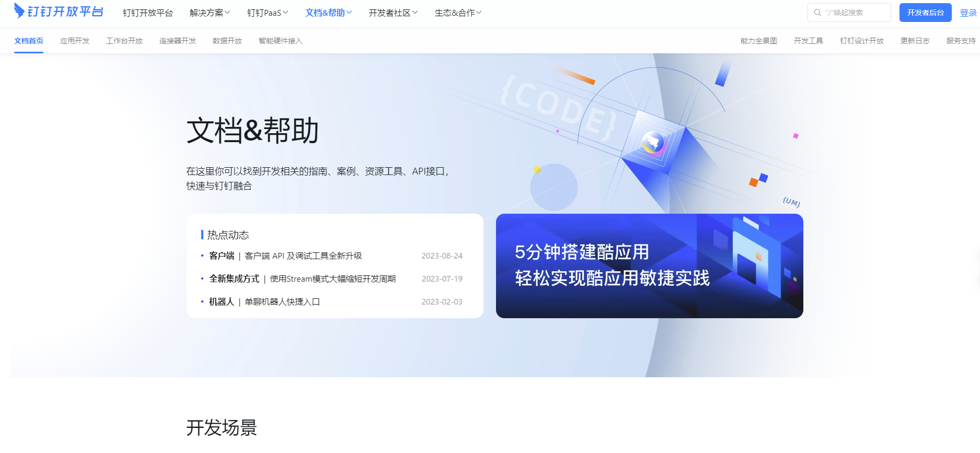Open the 服务支持 link
Image resolution: width=980 pixels, height=453 pixels.
pos(961,41)
